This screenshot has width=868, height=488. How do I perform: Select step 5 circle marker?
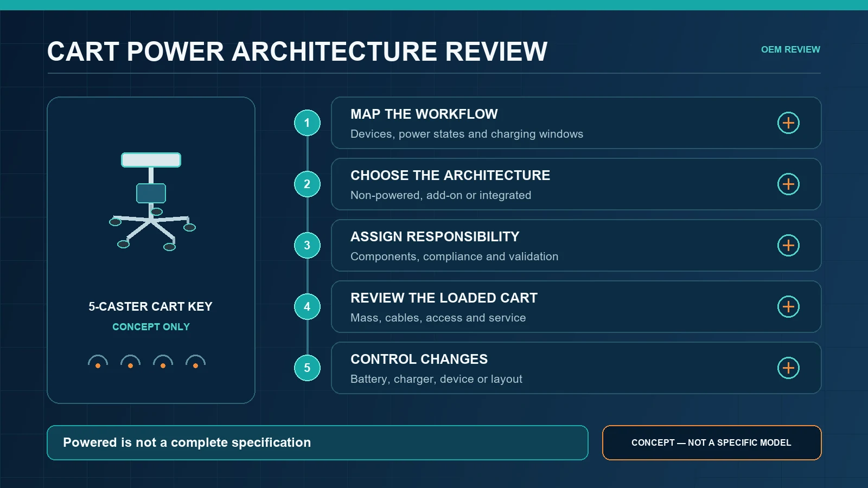307,368
